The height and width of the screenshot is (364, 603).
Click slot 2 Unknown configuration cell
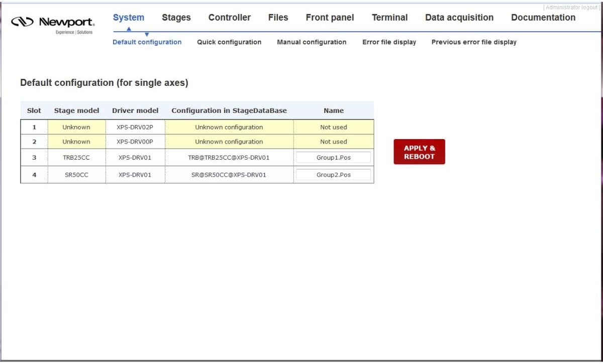(x=229, y=142)
